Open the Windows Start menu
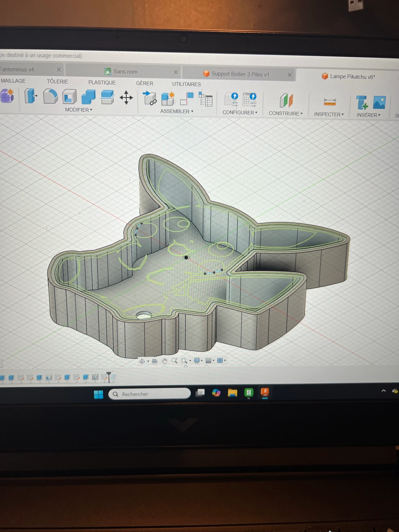 click(99, 394)
